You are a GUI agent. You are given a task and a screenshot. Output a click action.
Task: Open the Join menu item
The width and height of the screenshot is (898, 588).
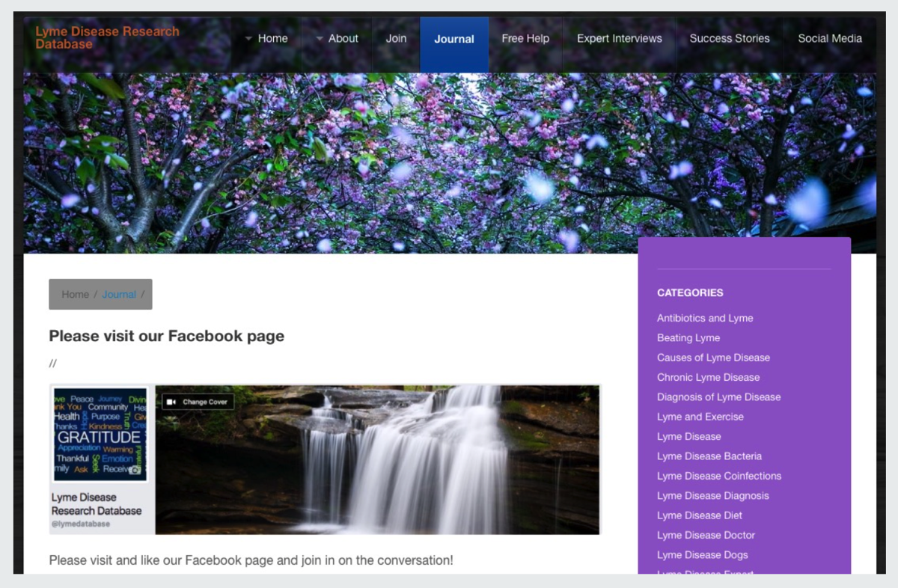tap(396, 39)
